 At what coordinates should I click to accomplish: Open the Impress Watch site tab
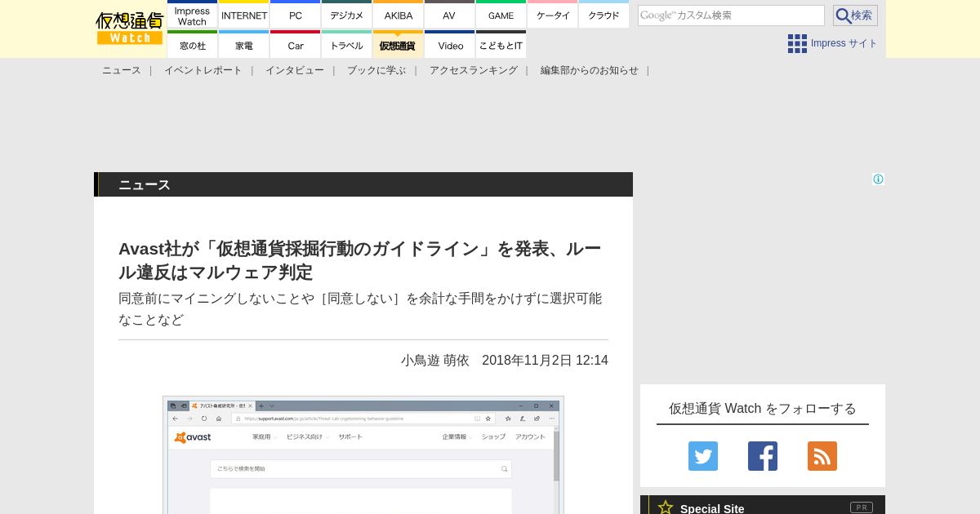[x=192, y=16]
